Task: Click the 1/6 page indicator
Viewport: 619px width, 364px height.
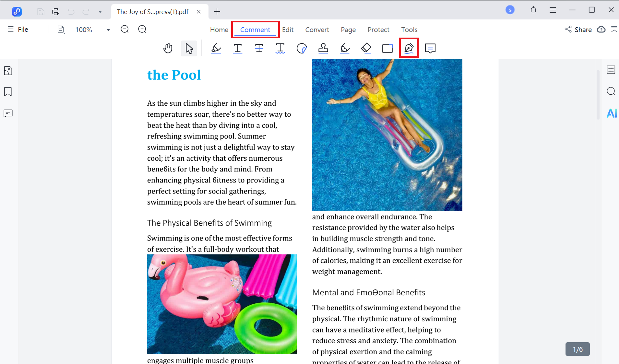Action: [x=577, y=349]
